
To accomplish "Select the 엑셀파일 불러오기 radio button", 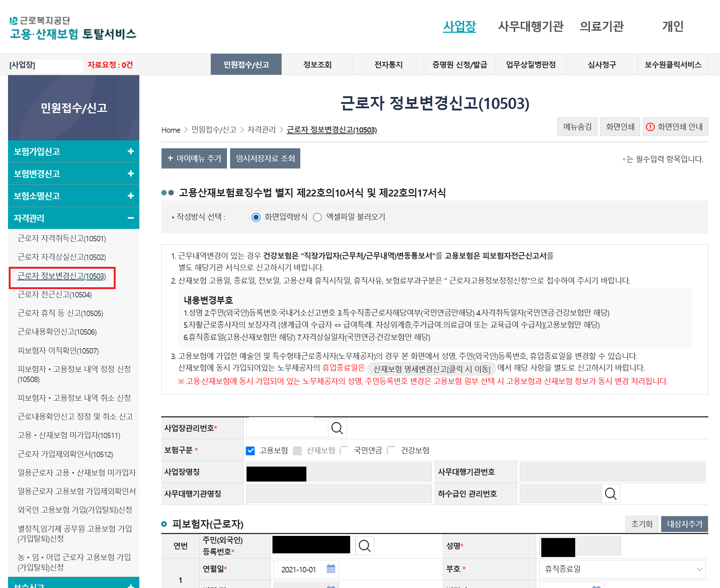I will (317, 217).
